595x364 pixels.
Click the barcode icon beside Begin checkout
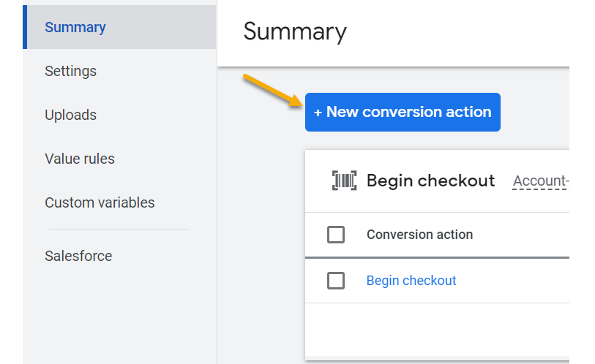click(345, 181)
